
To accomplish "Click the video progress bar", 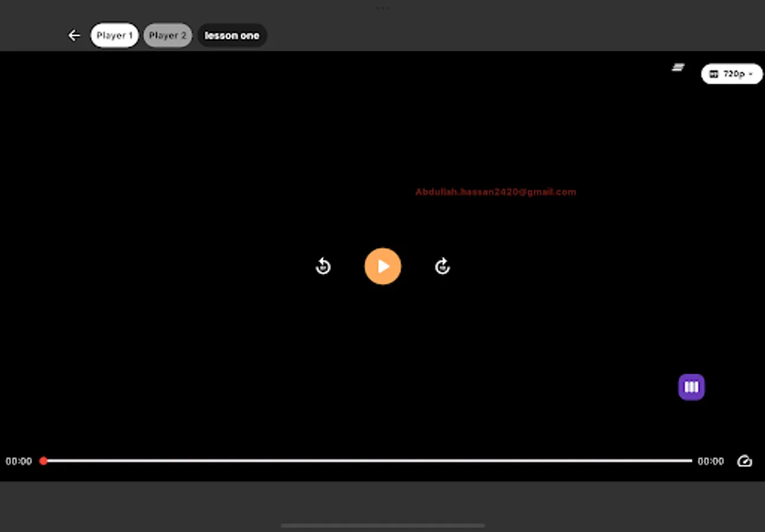I will click(x=367, y=460).
